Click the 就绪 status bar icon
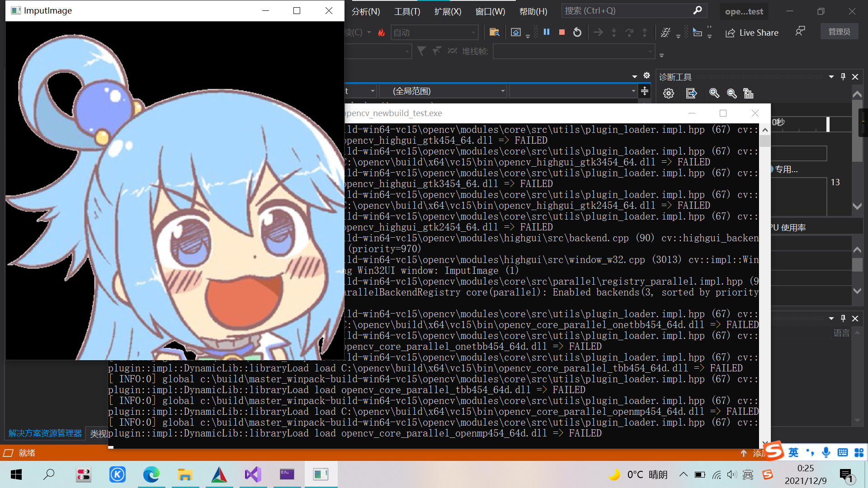Viewport: 868px width, 488px height. (8, 453)
